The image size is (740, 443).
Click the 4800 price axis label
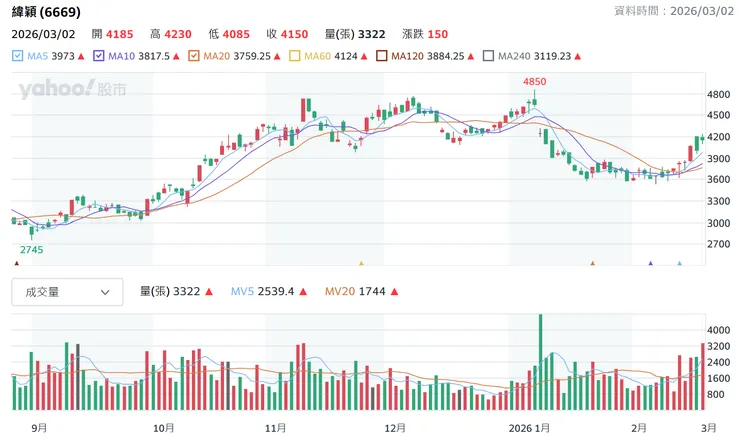[718, 94]
